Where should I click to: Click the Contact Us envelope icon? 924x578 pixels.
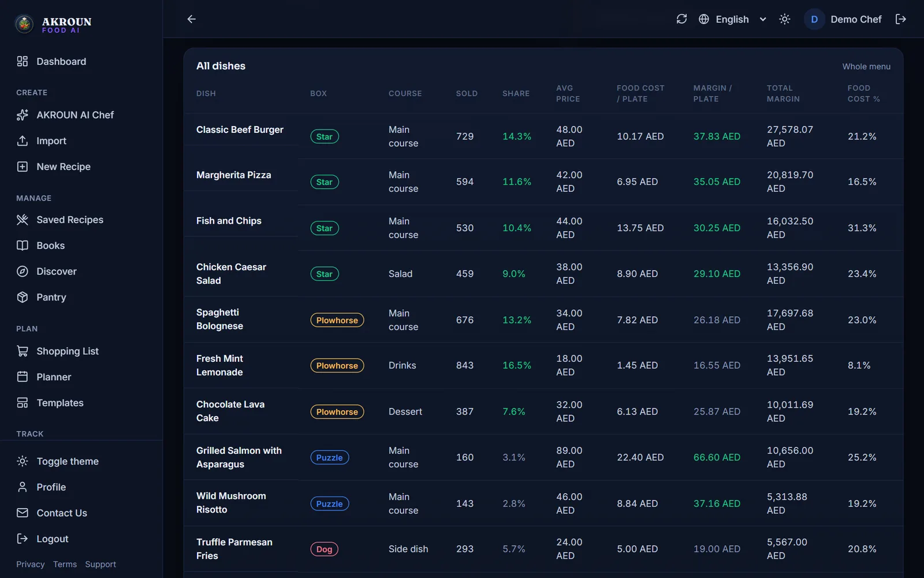click(23, 513)
